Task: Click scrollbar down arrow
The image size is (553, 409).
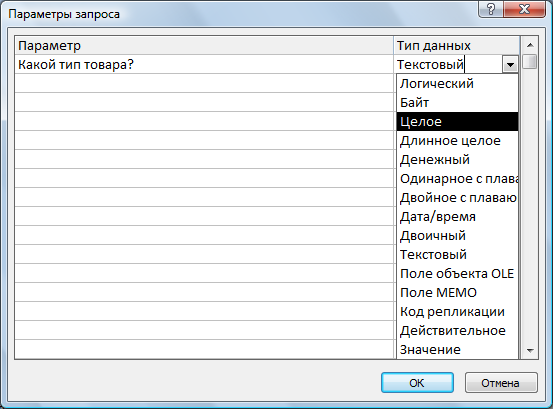Action: coord(530,350)
